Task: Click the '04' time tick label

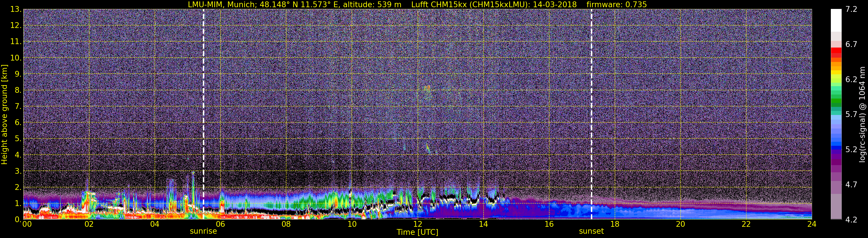Action: point(155,224)
